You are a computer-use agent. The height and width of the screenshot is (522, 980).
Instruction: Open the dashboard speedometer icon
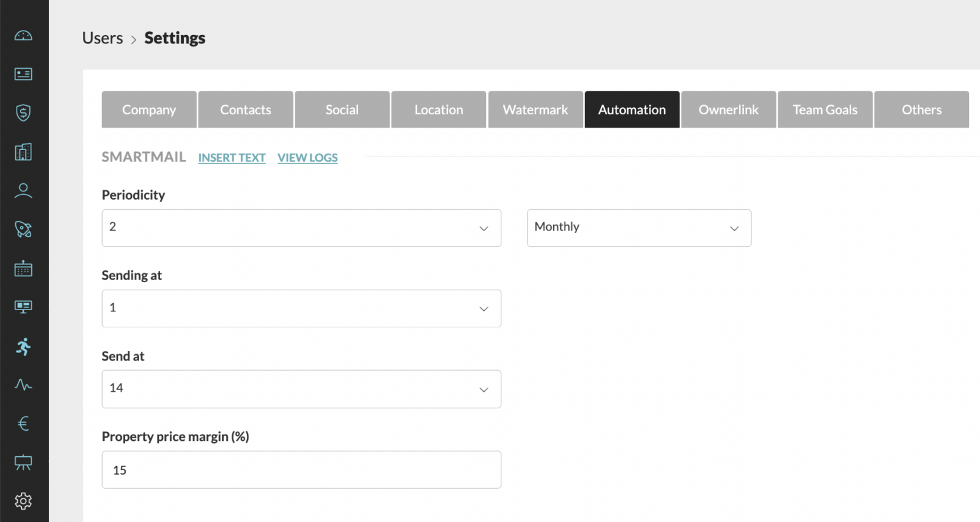(x=24, y=35)
